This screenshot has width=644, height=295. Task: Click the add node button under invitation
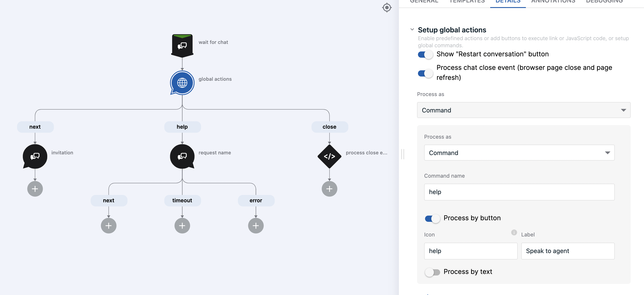[x=35, y=189]
